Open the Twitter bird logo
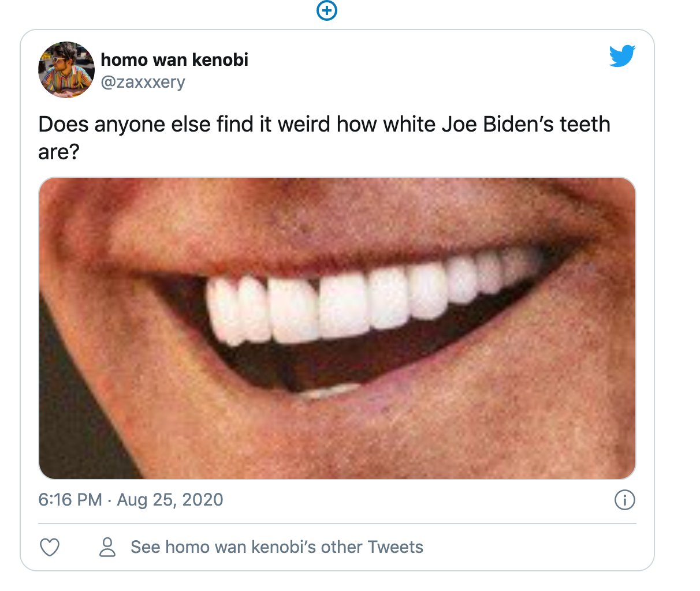 point(622,56)
